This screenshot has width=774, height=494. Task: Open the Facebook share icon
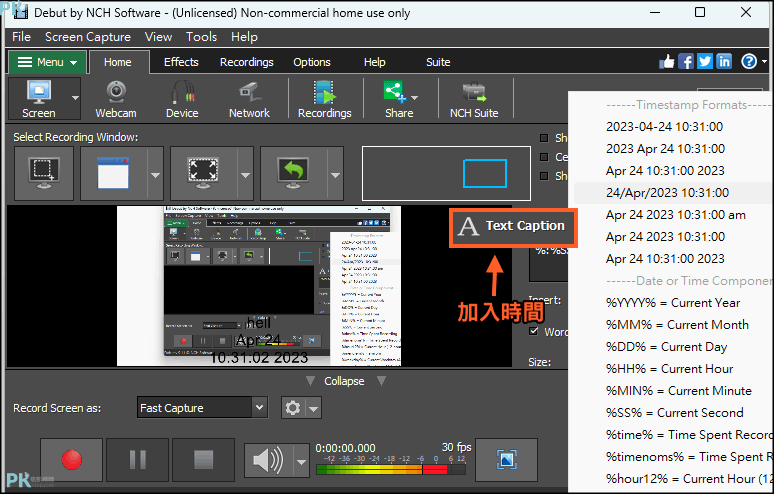point(686,62)
